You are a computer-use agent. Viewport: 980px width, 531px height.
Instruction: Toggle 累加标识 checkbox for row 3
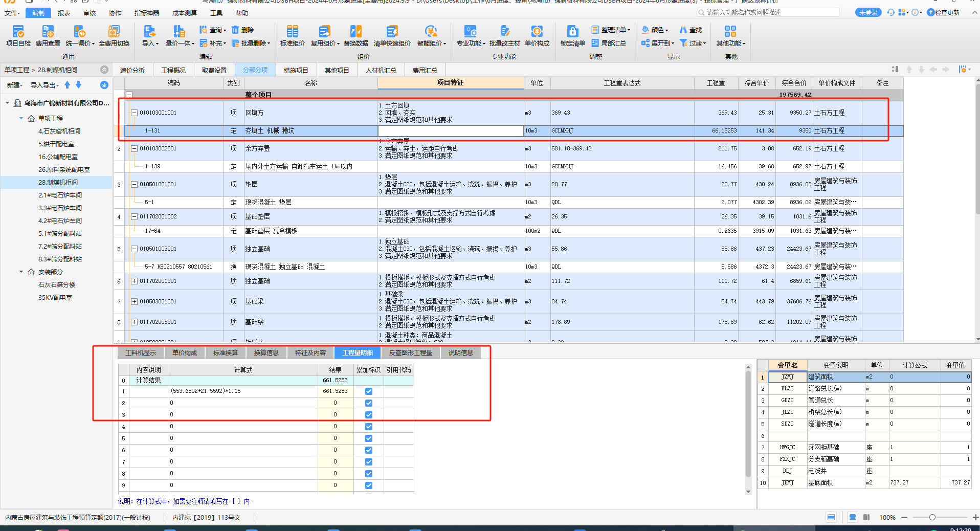368,415
